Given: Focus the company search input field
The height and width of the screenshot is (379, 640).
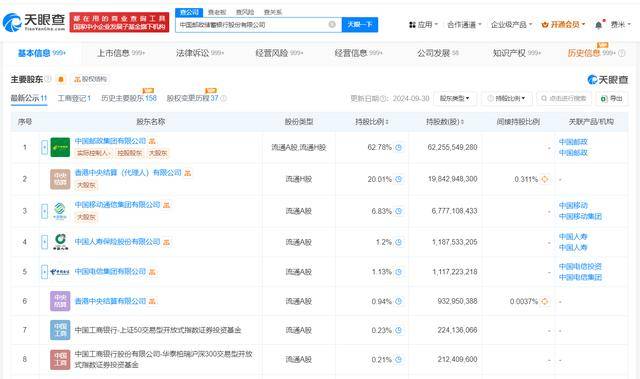Looking at the screenshot, I should (253, 24).
